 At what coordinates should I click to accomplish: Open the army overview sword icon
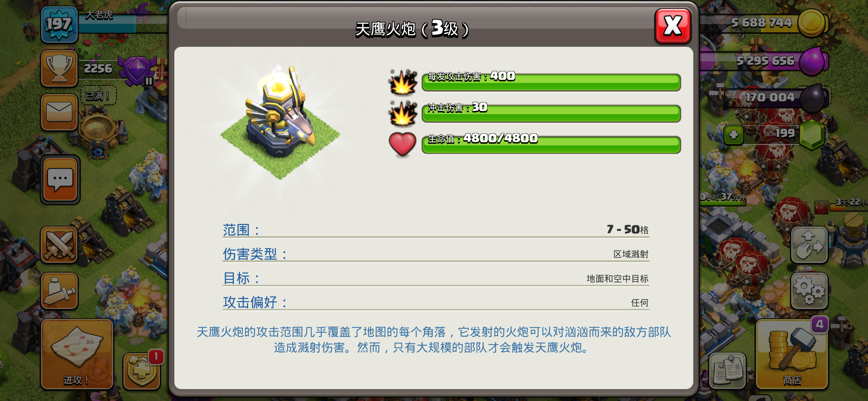click(59, 291)
